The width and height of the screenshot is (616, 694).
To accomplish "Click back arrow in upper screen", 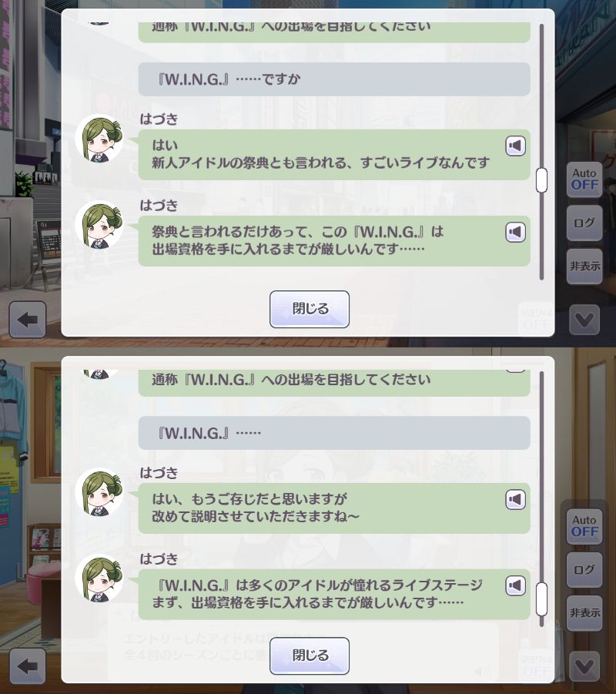I will (28, 320).
